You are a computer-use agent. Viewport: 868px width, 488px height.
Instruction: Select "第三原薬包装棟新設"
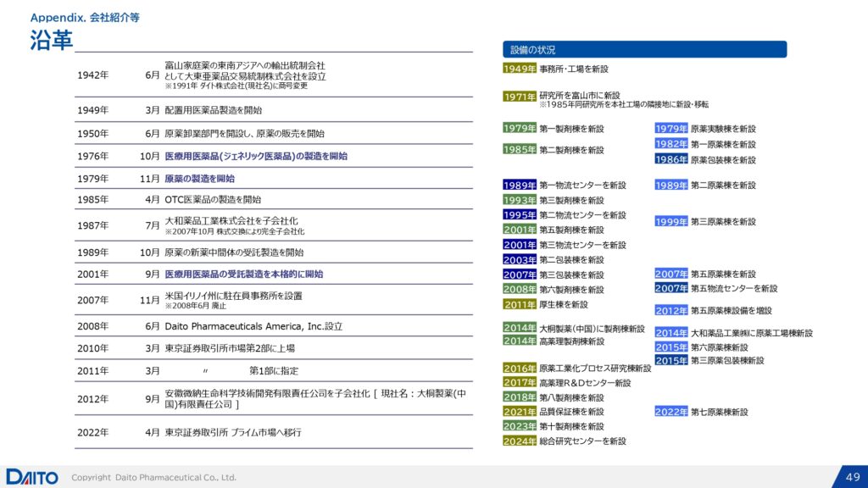(x=727, y=361)
